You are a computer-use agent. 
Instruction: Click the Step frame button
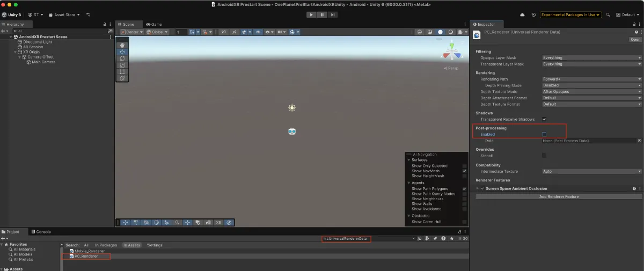click(333, 14)
